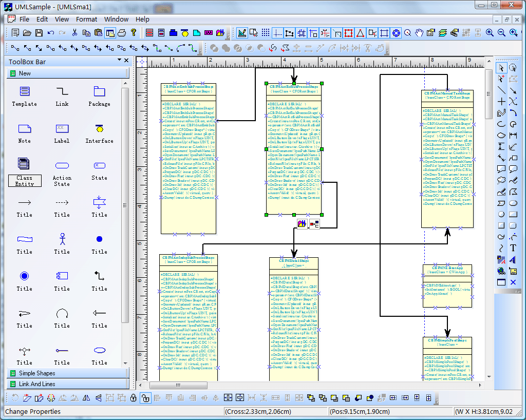
Task: Click the Undo arrow icon
Action: pyautogui.click(x=51, y=33)
